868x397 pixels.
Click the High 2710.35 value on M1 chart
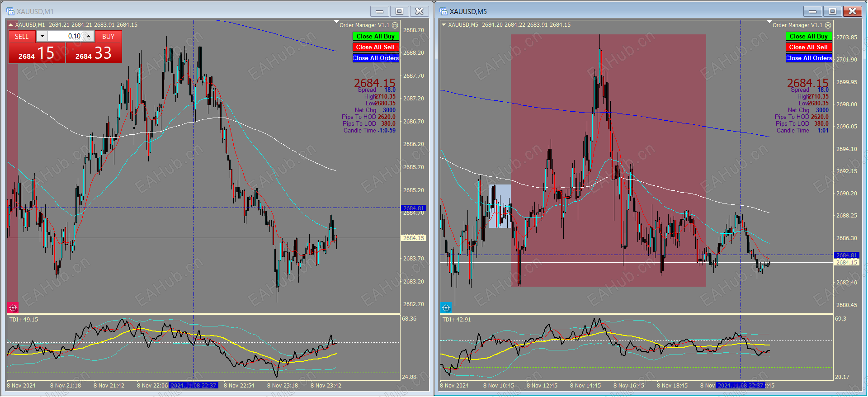point(385,97)
